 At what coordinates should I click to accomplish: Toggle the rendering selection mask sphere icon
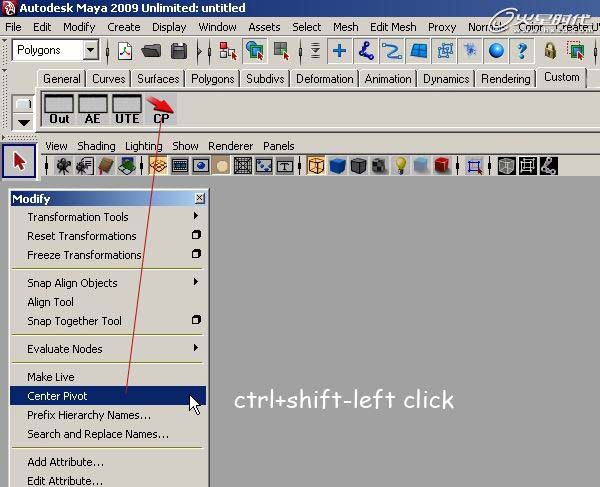point(496,51)
